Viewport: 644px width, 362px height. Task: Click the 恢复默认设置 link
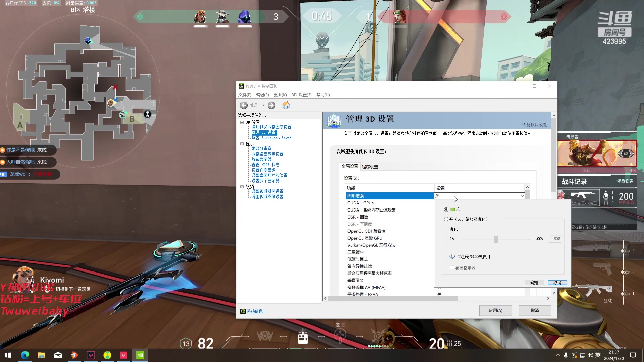click(x=534, y=125)
